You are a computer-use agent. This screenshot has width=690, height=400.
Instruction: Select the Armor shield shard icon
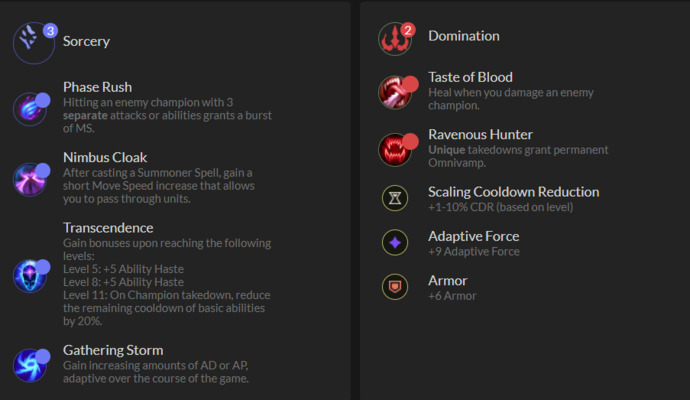pos(395,287)
